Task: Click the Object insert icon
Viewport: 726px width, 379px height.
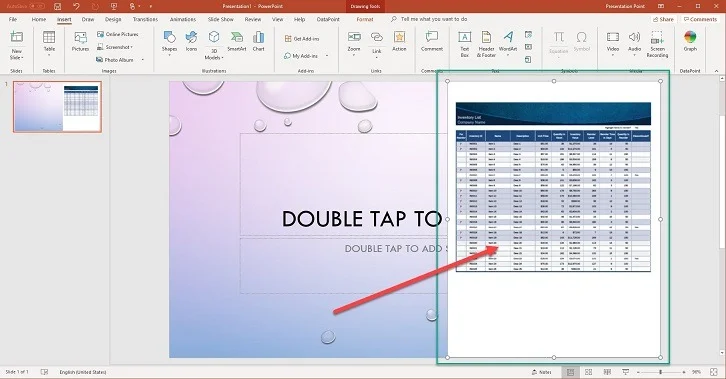Action: point(528,59)
